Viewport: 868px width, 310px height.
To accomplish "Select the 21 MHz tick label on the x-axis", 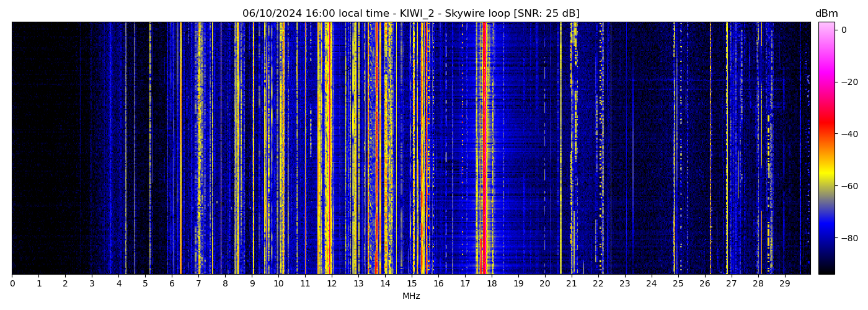I will click(572, 284).
